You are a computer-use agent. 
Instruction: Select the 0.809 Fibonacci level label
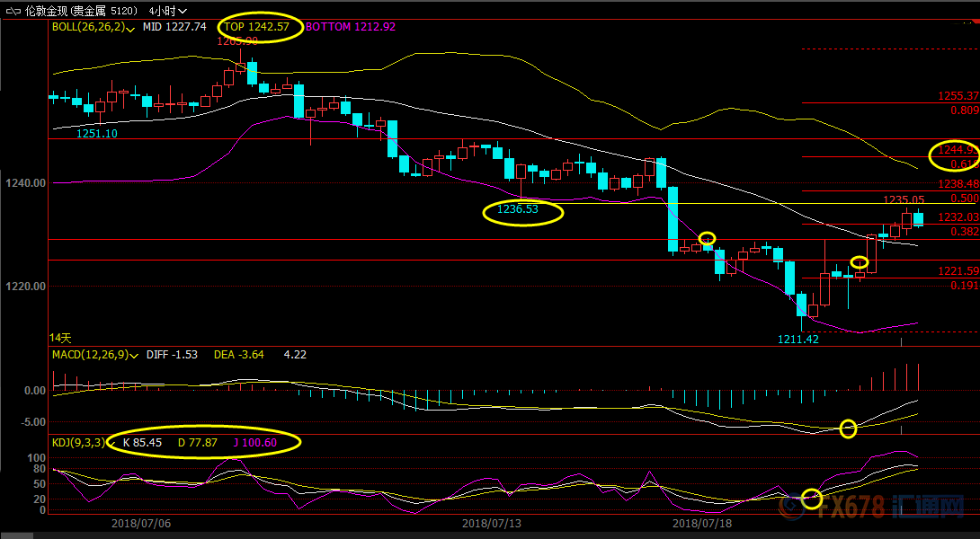963,110
